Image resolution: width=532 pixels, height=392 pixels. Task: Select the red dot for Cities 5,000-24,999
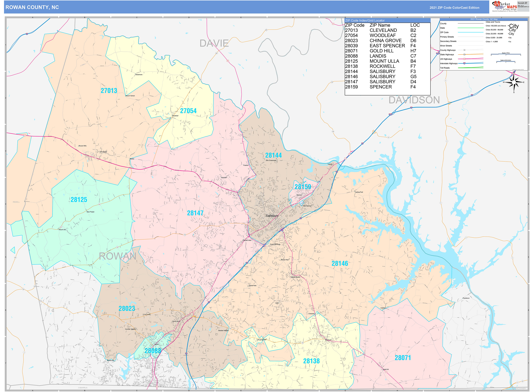tap(508, 38)
